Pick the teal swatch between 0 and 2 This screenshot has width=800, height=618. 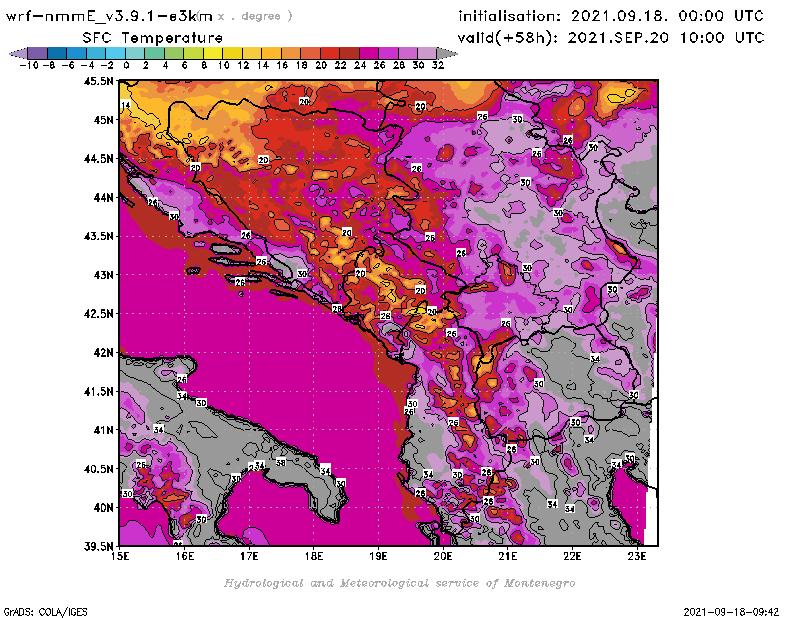[135, 53]
